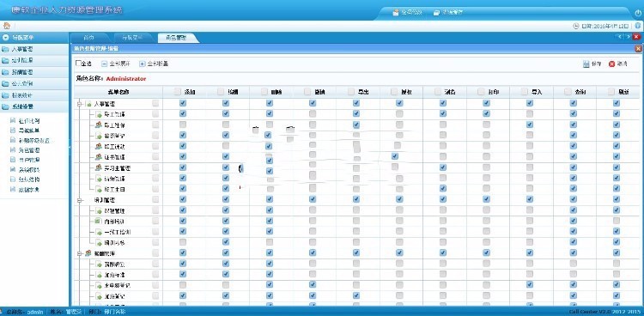
Task: Open the 培训管理 section in the sidebar
Action: tap(34, 60)
